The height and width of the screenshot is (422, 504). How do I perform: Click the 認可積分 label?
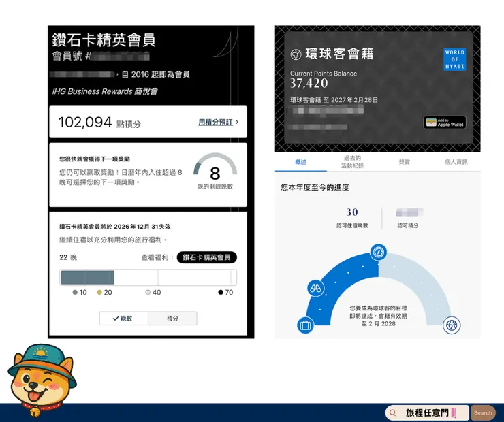(x=407, y=225)
